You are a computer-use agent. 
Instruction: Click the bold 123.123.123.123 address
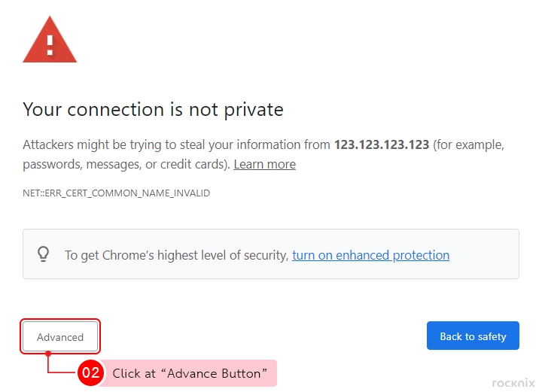pos(382,144)
